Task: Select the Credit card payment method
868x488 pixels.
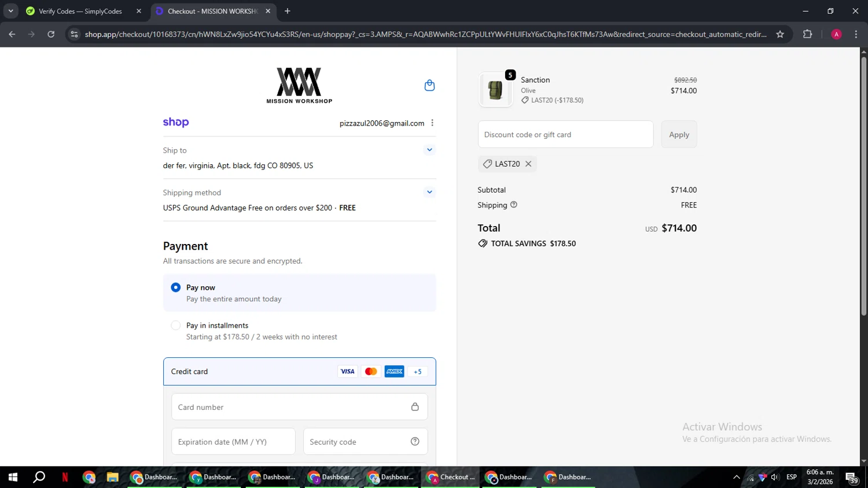Action: (x=299, y=371)
